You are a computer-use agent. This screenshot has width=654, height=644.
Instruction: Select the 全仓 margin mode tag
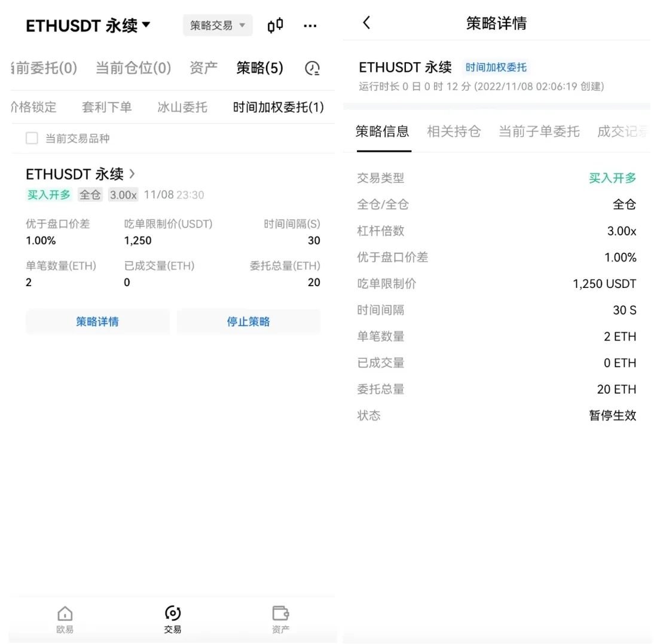pyautogui.click(x=90, y=194)
